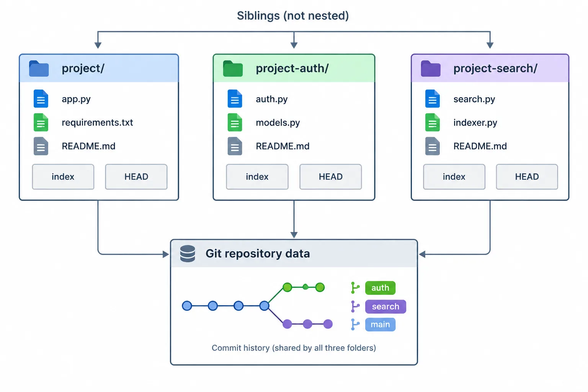Image resolution: width=588 pixels, height=392 pixels.
Task: Click the 'auth.py' file name
Action: click(x=271, y=99)
